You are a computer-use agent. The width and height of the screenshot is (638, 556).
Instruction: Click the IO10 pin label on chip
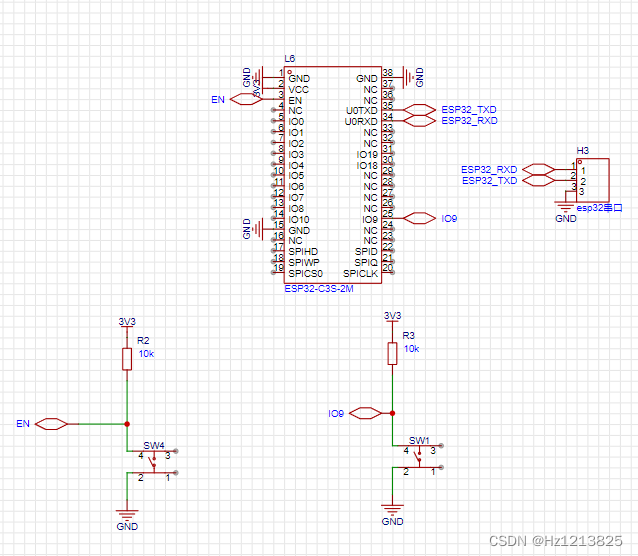coord(299,220)
